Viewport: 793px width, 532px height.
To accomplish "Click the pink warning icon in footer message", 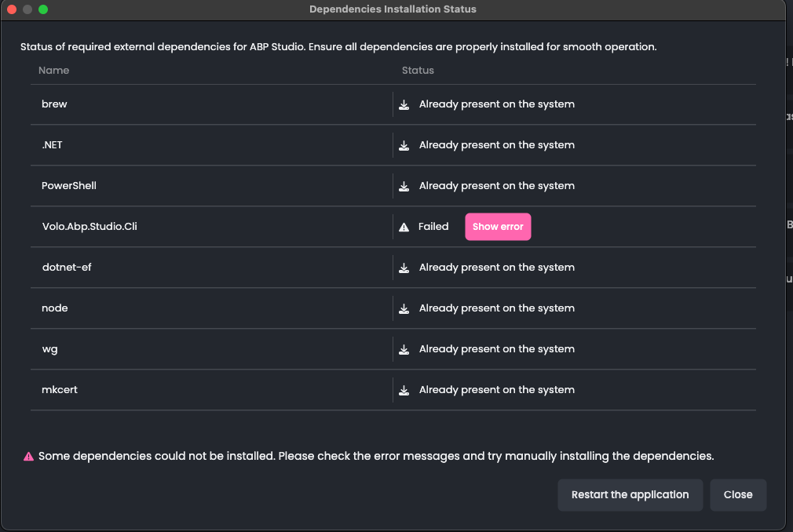I will 28,456.
